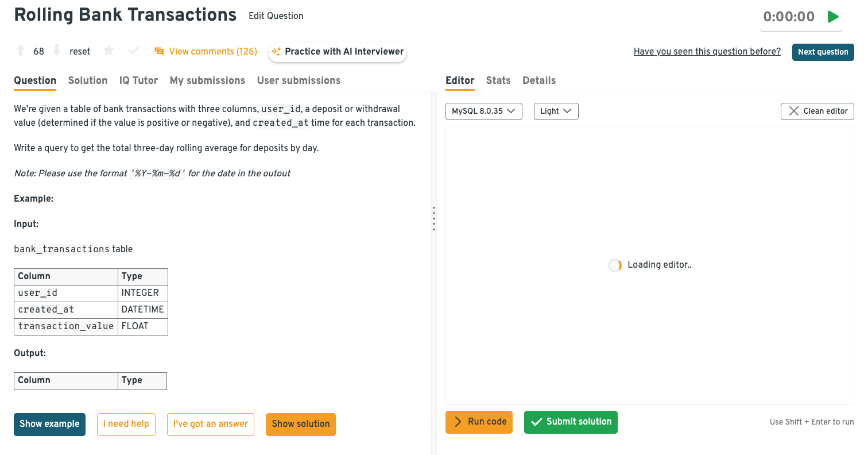Start the timer with green play icon
868x455 pixels.
[x=833, y=17]
